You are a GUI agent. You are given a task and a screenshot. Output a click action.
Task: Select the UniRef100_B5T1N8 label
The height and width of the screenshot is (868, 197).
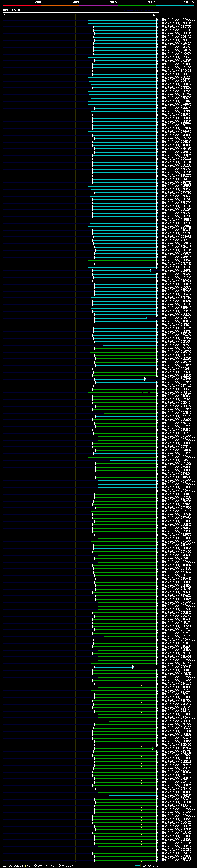point(176,843)
